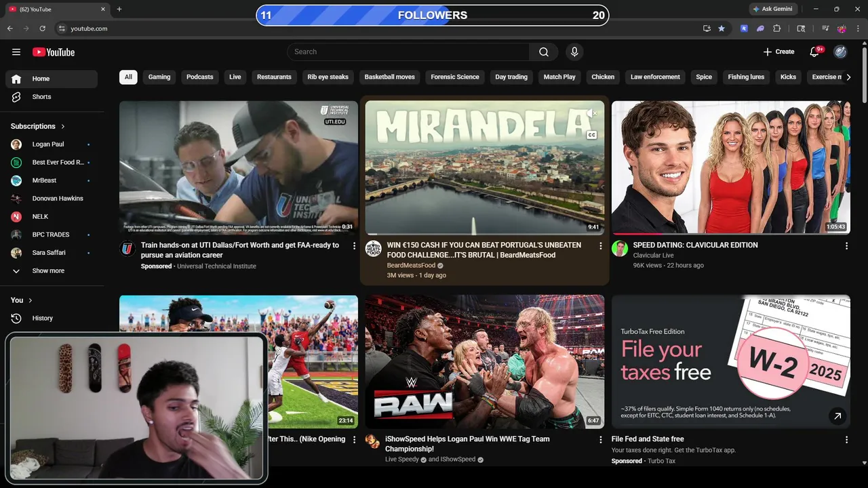Open NELK subscription
The image size is (868, 488).
(52, 217)
